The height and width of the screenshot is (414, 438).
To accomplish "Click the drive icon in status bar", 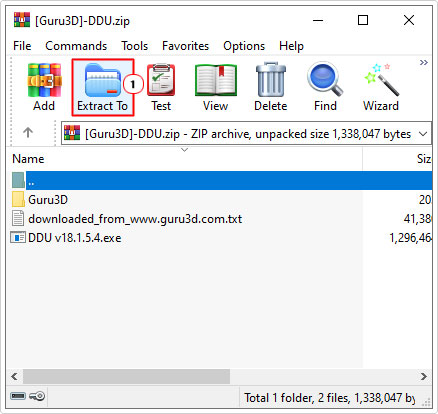I will pos(18,396).
